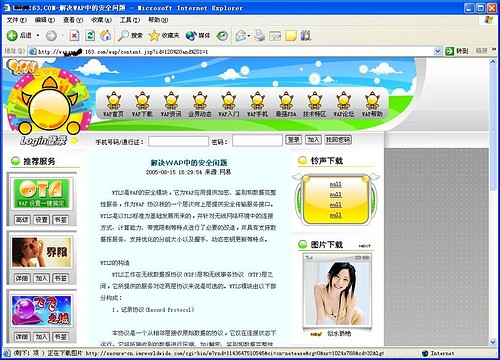Open the 查看 (View) menu

click(x=73, y=20)
